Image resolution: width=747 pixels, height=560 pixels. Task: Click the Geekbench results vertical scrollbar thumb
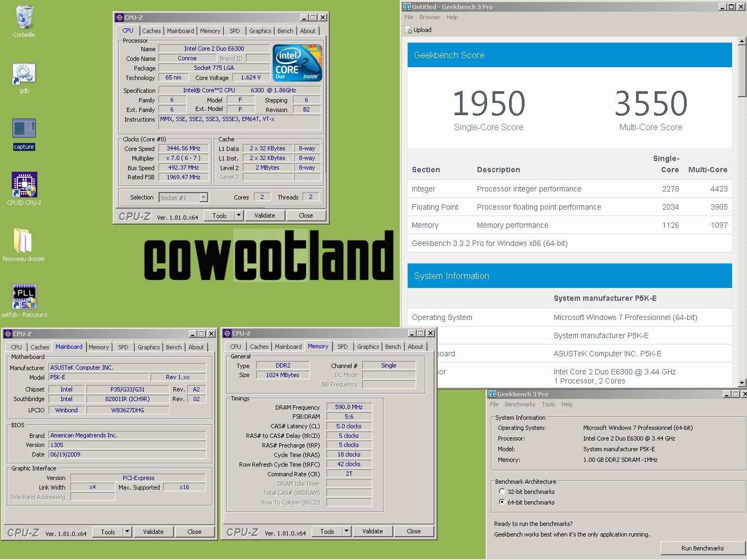pos(742,71)
